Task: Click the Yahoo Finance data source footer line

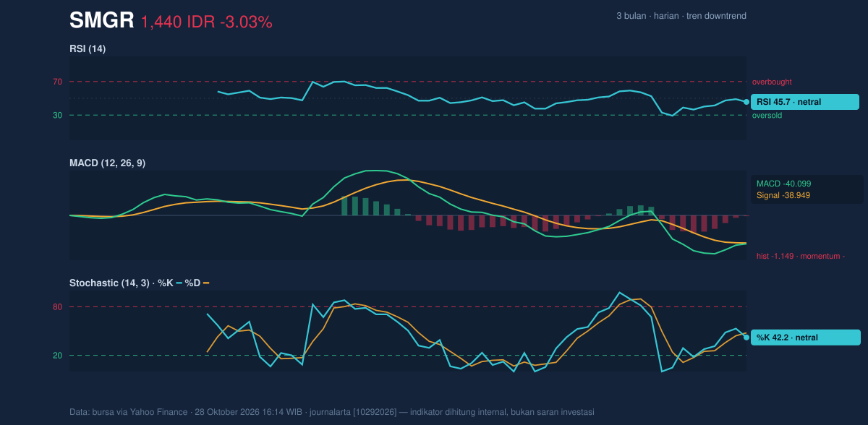Action: [x=332, y=412]
